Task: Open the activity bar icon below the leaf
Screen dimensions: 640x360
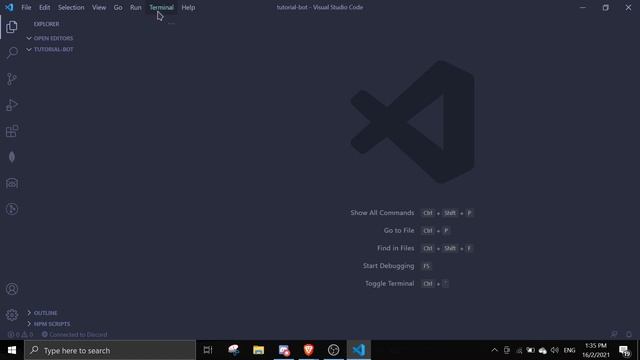Action: point(12,183)
